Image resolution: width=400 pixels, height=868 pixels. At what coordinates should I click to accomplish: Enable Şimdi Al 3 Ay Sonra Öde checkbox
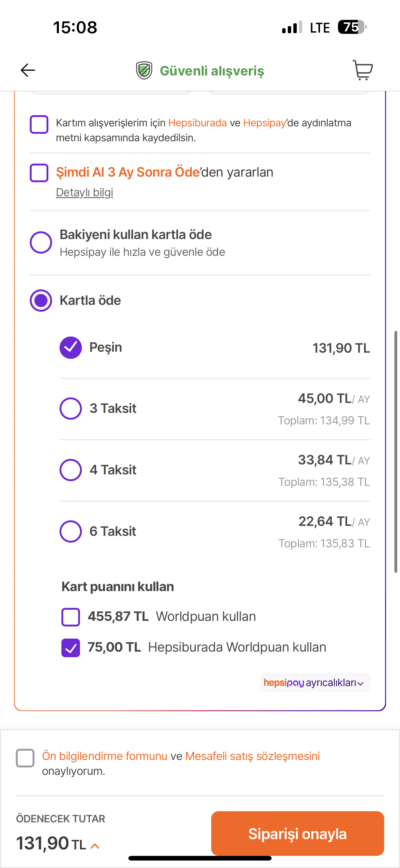tap(39, 173)
